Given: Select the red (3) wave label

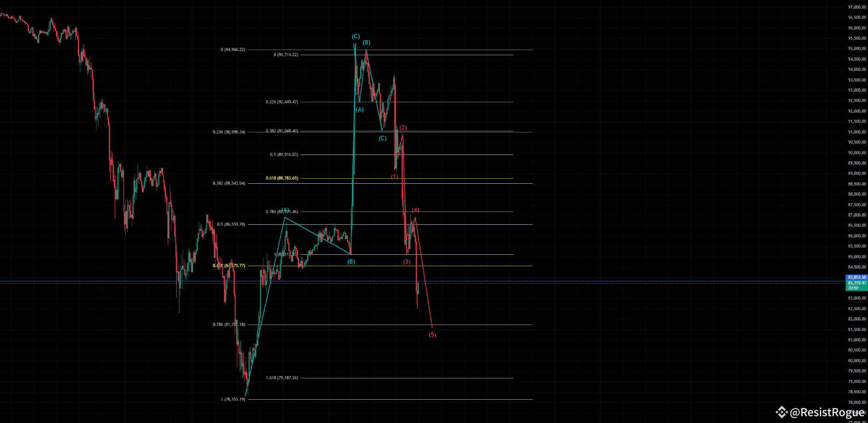Looking at the screenshot, I should 406,261.
